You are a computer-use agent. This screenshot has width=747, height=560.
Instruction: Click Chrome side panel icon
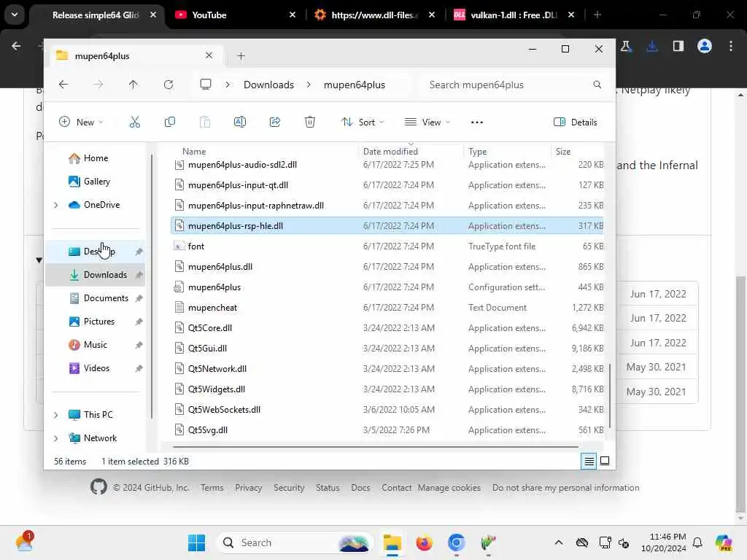pyautogui.click(x=678, y=46)
